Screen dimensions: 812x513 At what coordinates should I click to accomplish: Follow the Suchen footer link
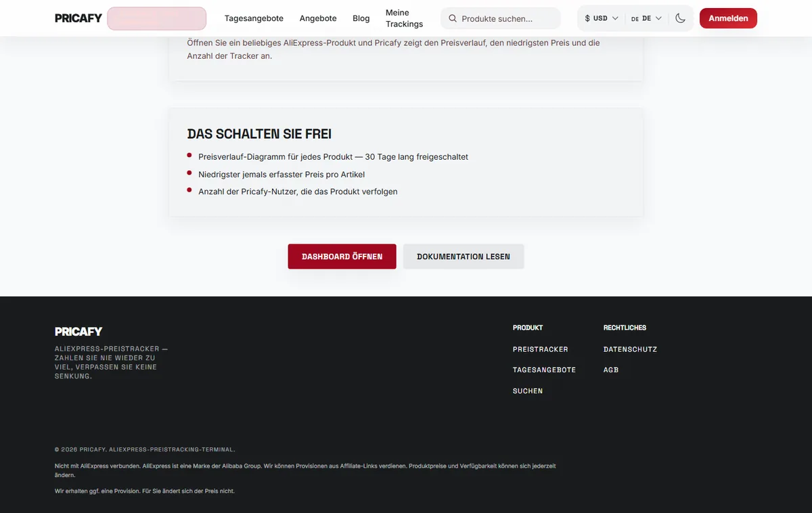pos(528,391)
